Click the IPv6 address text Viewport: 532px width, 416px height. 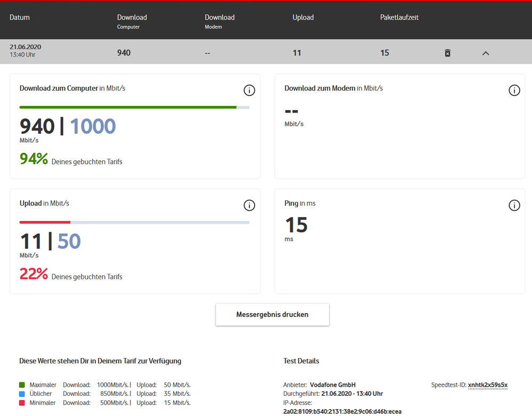(342, 411)
